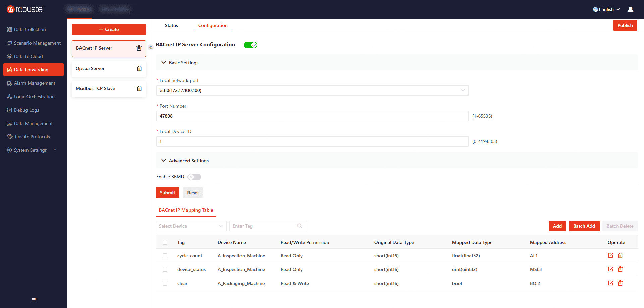Screen dimensions: 644x308
Task: Collapse the Basic Settings section
Action: pos(164,63)
